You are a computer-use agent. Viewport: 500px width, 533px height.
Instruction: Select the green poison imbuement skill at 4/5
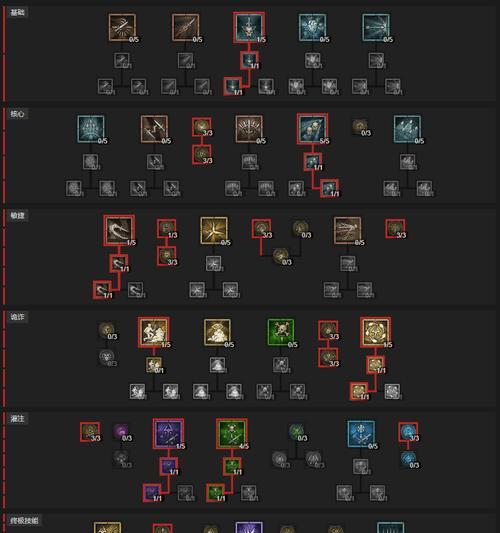tap(232, 433)
